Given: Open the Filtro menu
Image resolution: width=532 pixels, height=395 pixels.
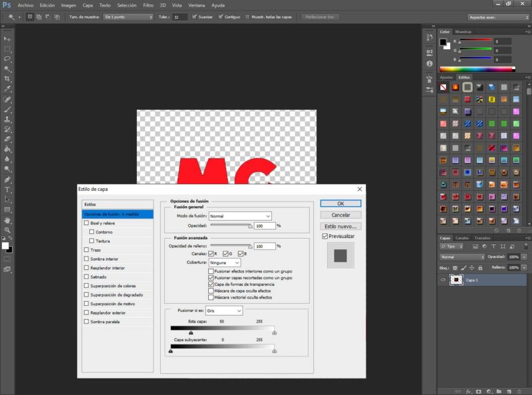Looking at the screenshot, I should pos(148,5).
